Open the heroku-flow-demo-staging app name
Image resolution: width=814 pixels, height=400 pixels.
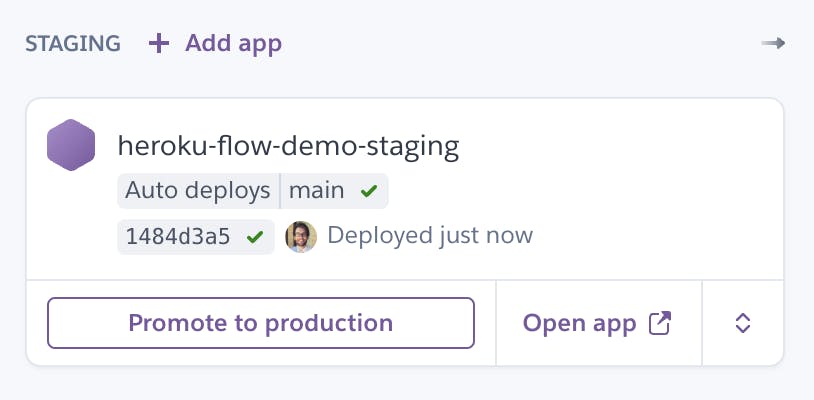tap(289, 146)
